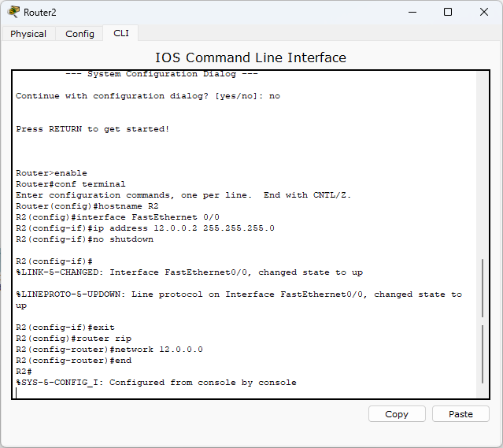Click the Paste button

tap(460, 414)
